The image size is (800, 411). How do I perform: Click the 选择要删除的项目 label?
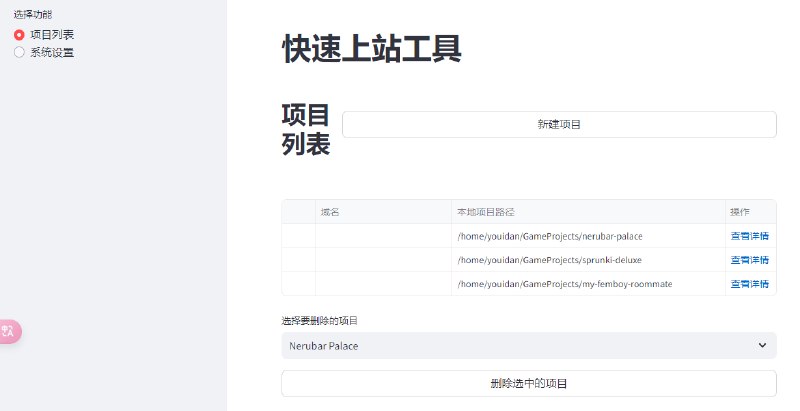pyautogui.click(x=319, y=321)
